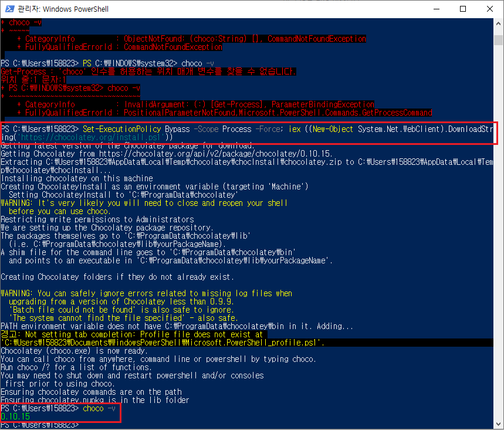Click the 'Batch file could not be found' warning line

click(121, 310)
